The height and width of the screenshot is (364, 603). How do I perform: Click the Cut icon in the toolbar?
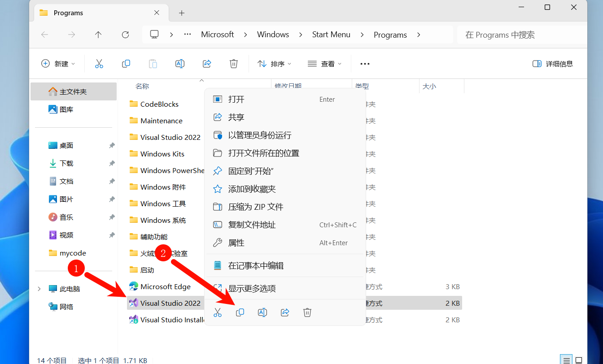[x=99, y=64]
